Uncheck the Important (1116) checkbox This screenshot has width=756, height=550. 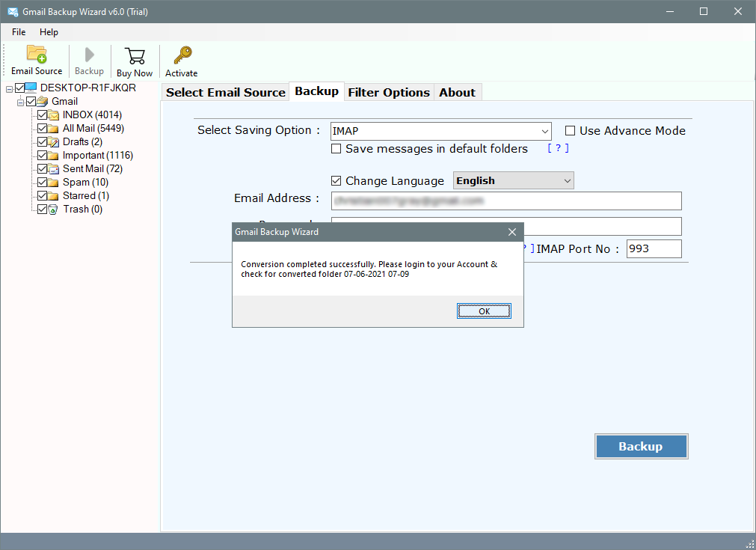pos(43,156)
